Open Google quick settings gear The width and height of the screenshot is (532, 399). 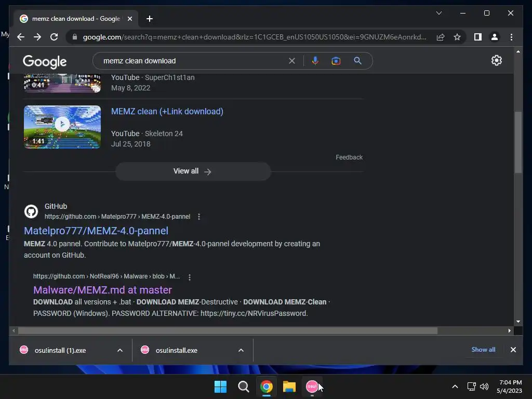496,60
